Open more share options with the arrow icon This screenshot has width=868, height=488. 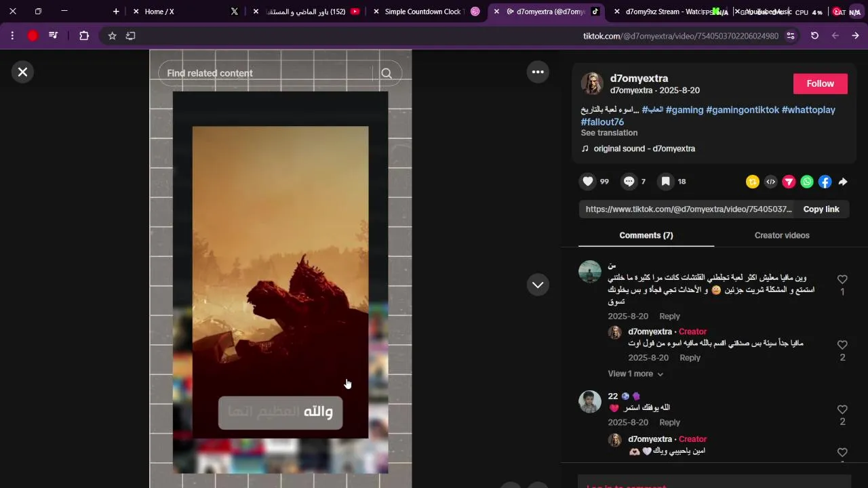(x=843, y=182)
